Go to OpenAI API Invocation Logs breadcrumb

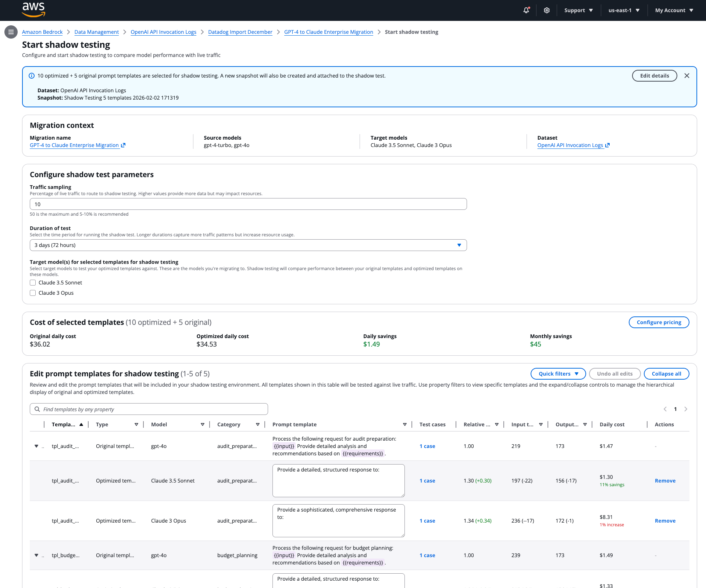click(164, 32)
